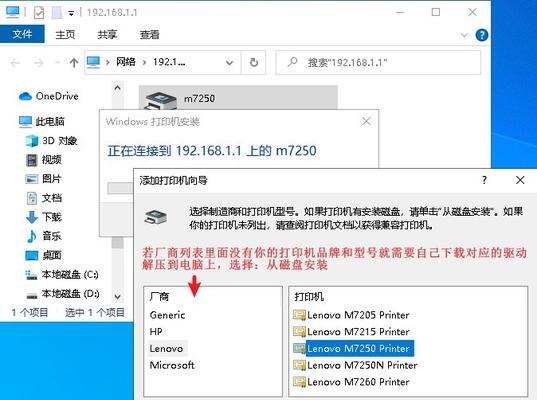The width and height of the screenshot is (537, 400).
Task: Click 网络 in the address breadcrumb
Action: pyautogui.click(x=126, y=62)
